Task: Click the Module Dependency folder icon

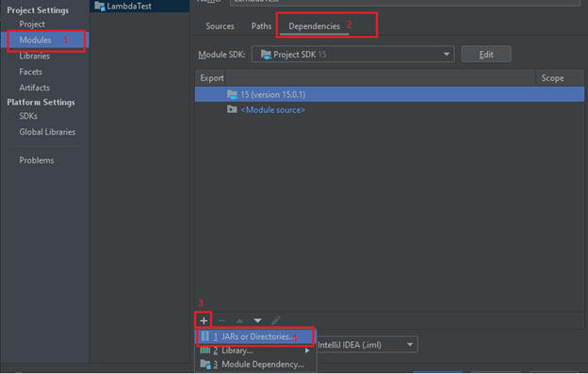Action: (205, 365)
